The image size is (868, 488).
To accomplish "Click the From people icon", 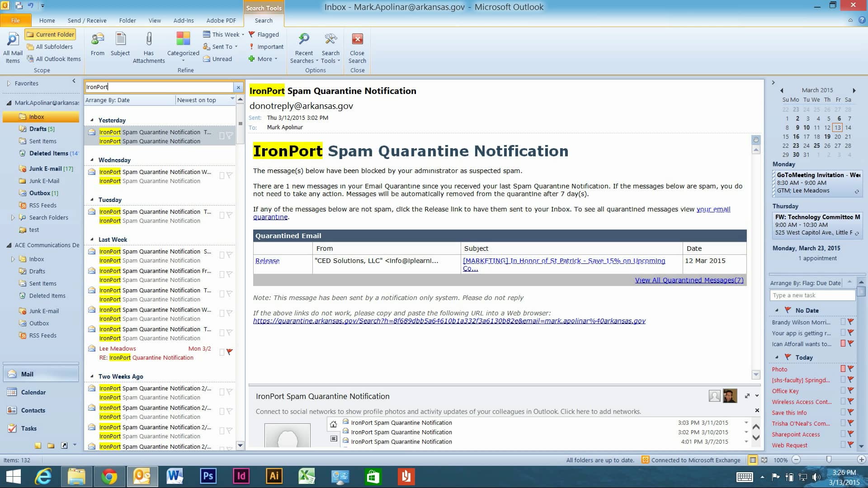I will (97, 39).
